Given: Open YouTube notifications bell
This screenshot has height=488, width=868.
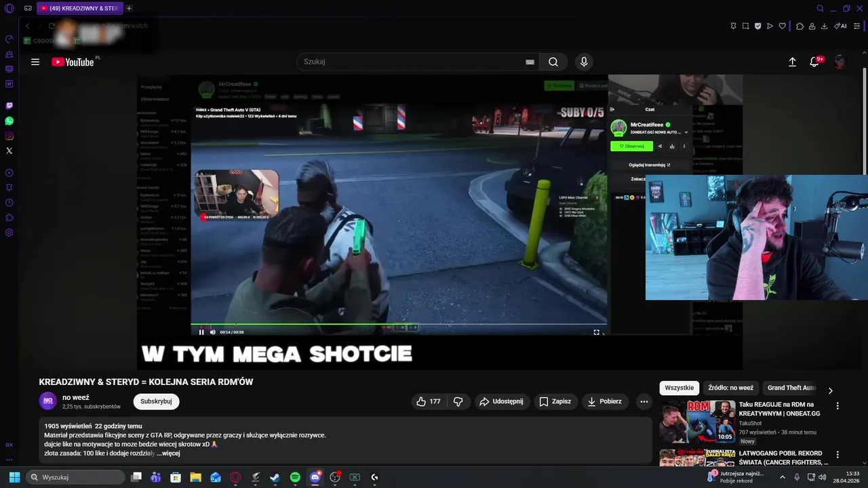Looking at the screenshot, I should tap(815, 62).
